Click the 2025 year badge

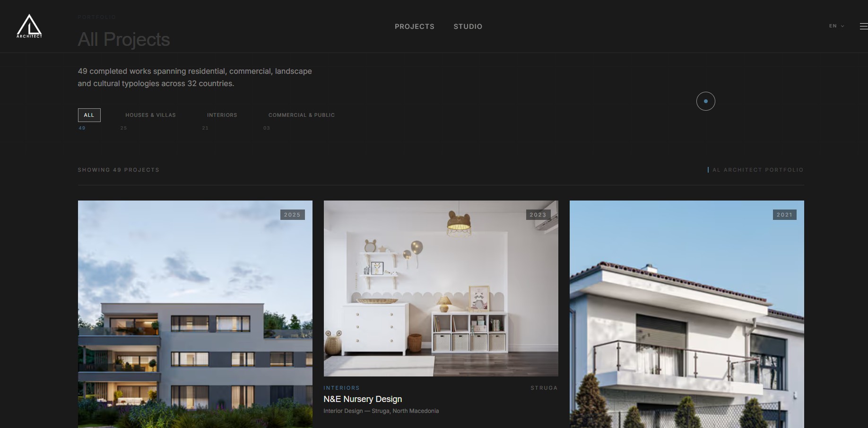(x=292, y=215)
